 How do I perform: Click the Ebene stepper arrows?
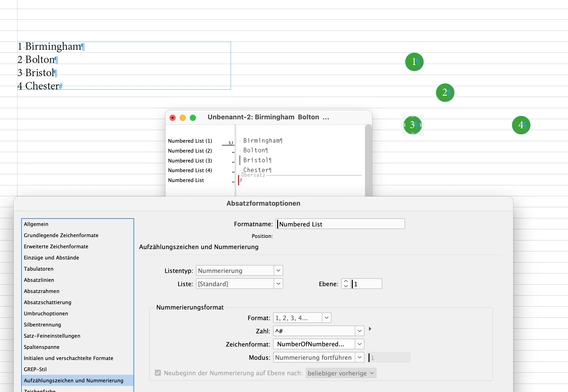point(346,284)
